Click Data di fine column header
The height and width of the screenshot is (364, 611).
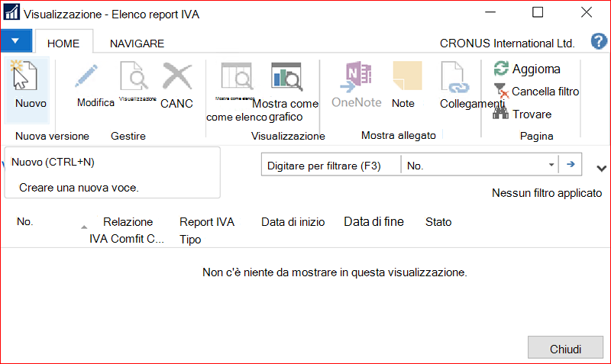[373, 221]
